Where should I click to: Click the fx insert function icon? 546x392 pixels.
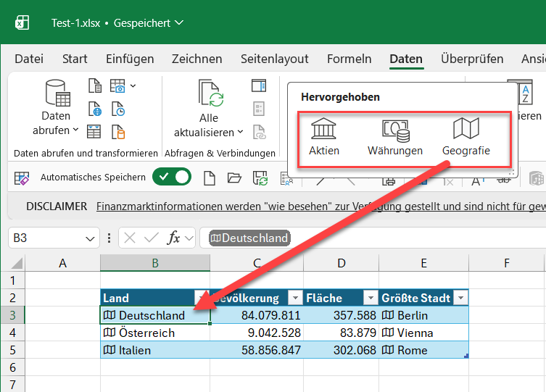click(174, 238)
